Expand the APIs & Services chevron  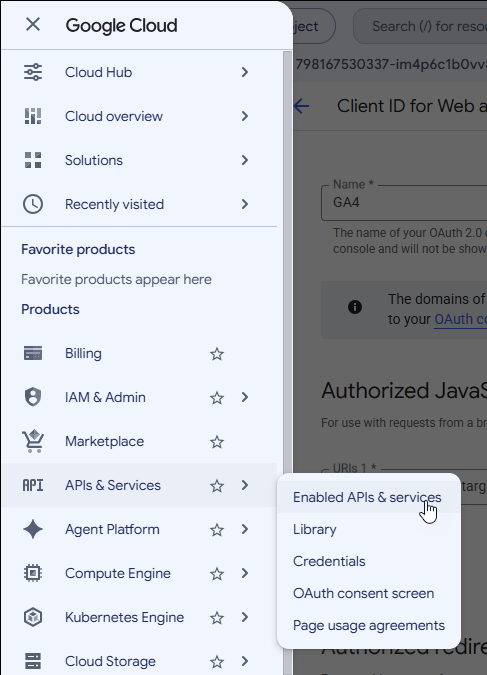tap(245, 485)
